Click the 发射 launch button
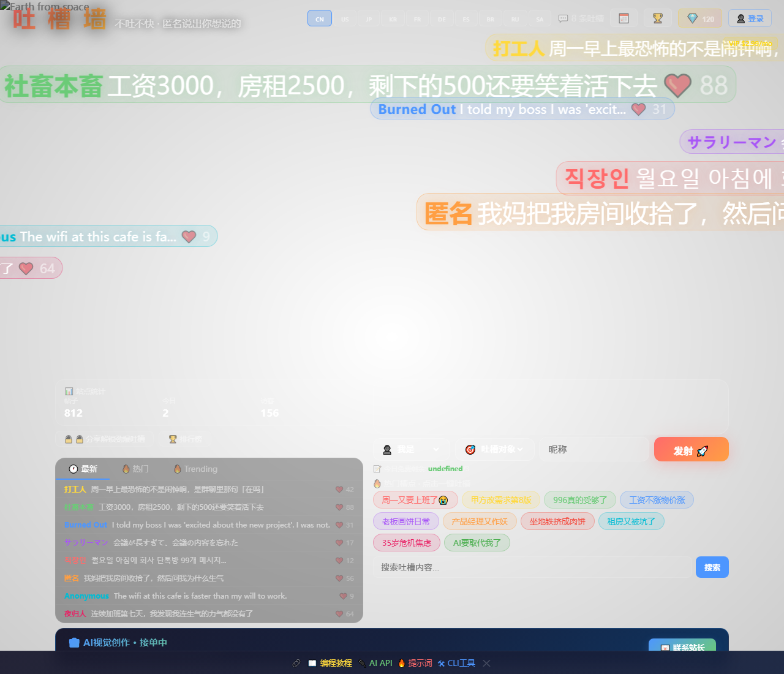Viewport: 784px width, 674px height. coord(692,449)
